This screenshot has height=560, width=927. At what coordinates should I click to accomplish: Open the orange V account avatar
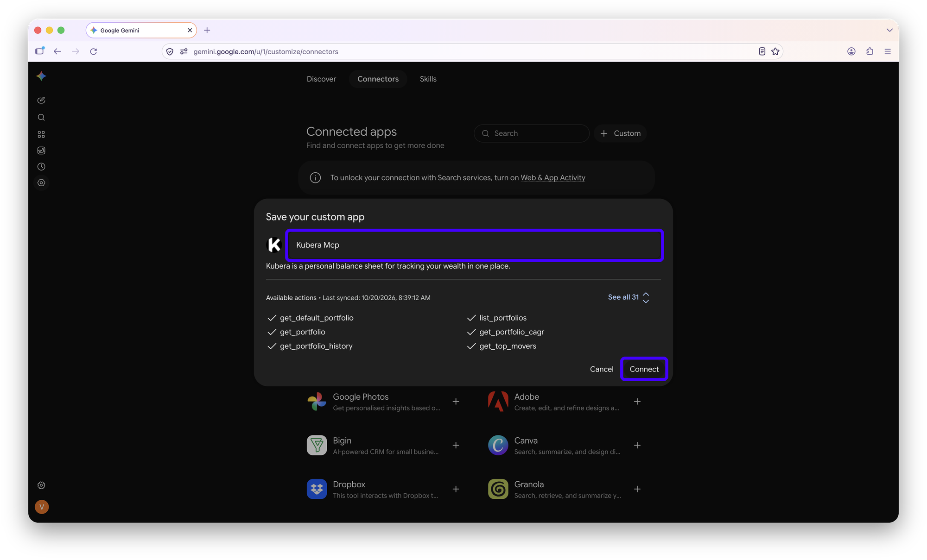[42, 507]
